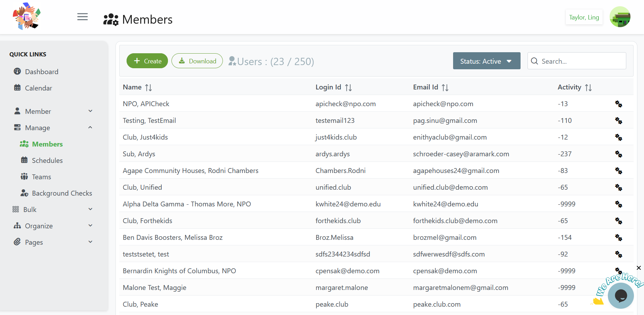Sort members by Activity column
644x315 pixels.
pos(588,87)
